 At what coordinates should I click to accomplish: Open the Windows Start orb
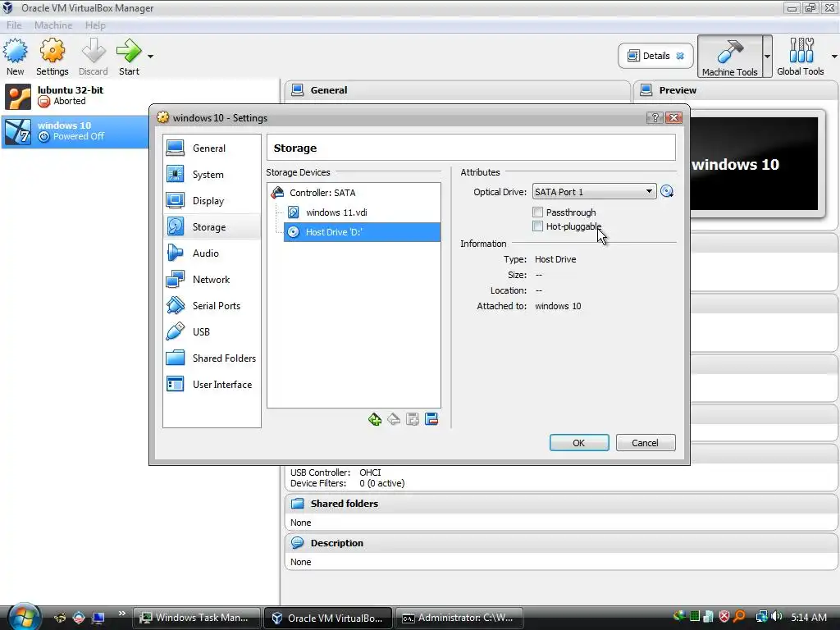pyautogui.click(x=24, y=617)
